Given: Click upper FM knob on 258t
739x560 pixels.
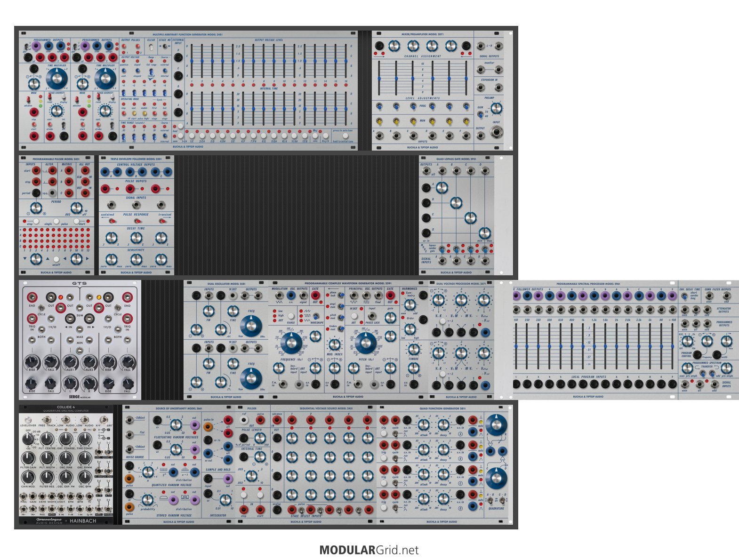Looking at the screenshot, I should coord(209,311).
